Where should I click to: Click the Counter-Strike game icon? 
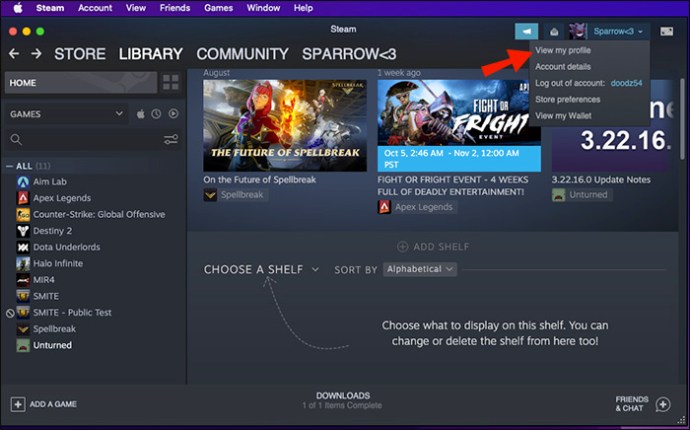tap(23, 214)
